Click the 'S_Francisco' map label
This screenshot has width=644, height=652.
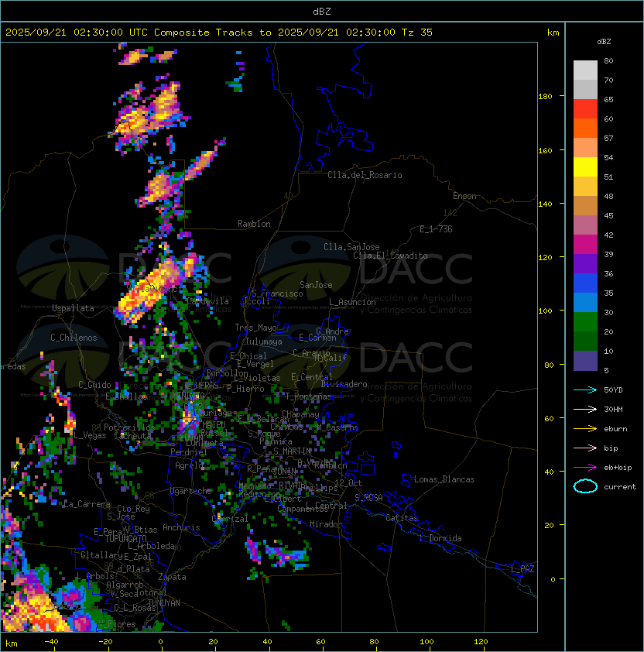(x=277, y=293)
